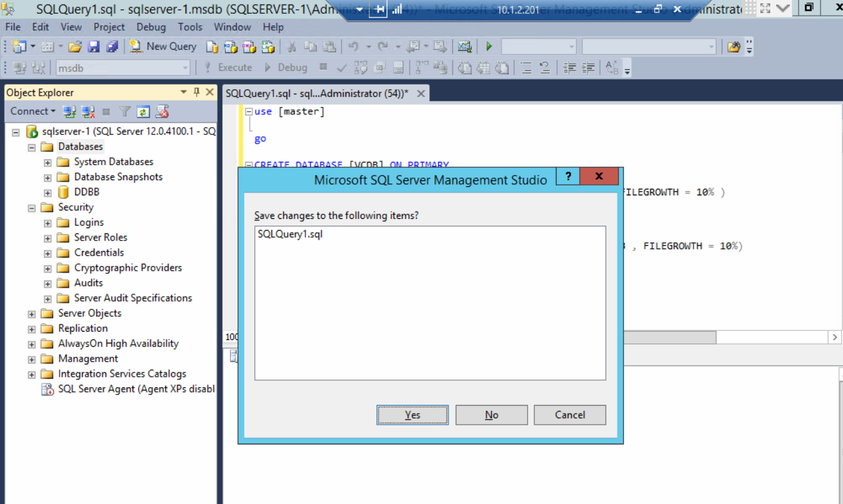Click the Uncomment selected lines icon
The height and width of the screenshot is (504, 843).
pyautogui.click(x=545, y=68)
